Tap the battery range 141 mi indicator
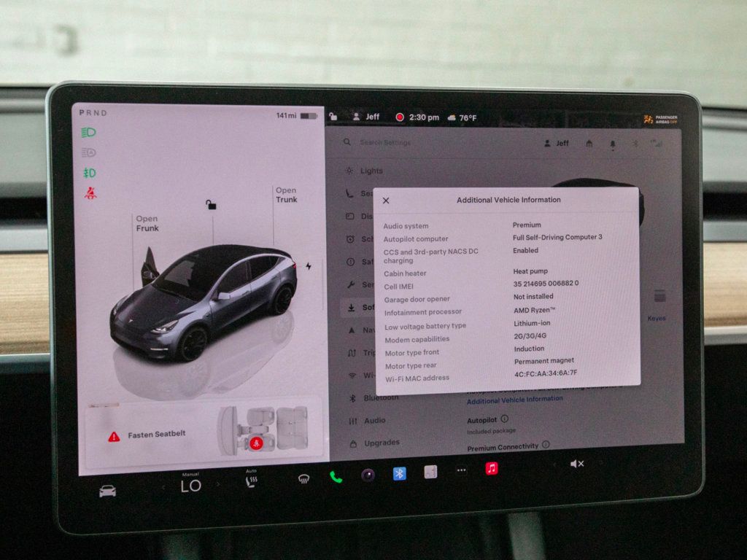 296,116
